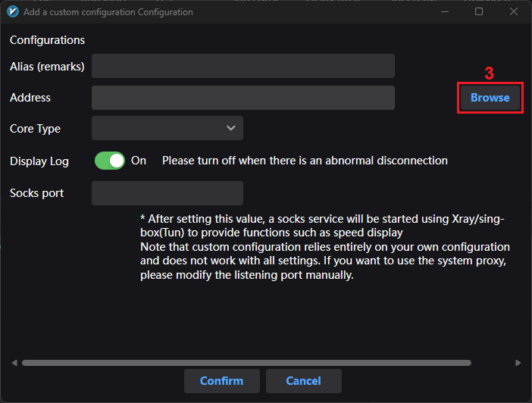
Task: Maximize the configuration dialog window
Action: pyautogui.click(x=479, y=12)
